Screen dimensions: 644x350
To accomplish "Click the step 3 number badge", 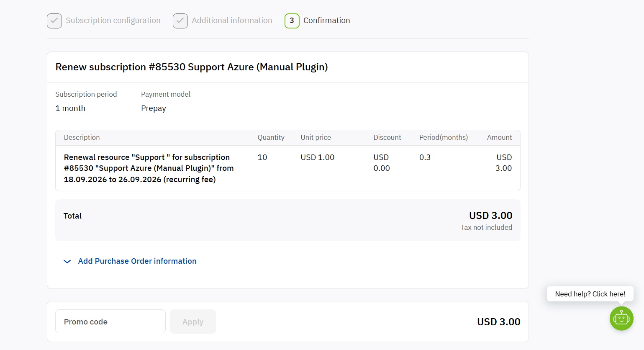I will point(292,21).
